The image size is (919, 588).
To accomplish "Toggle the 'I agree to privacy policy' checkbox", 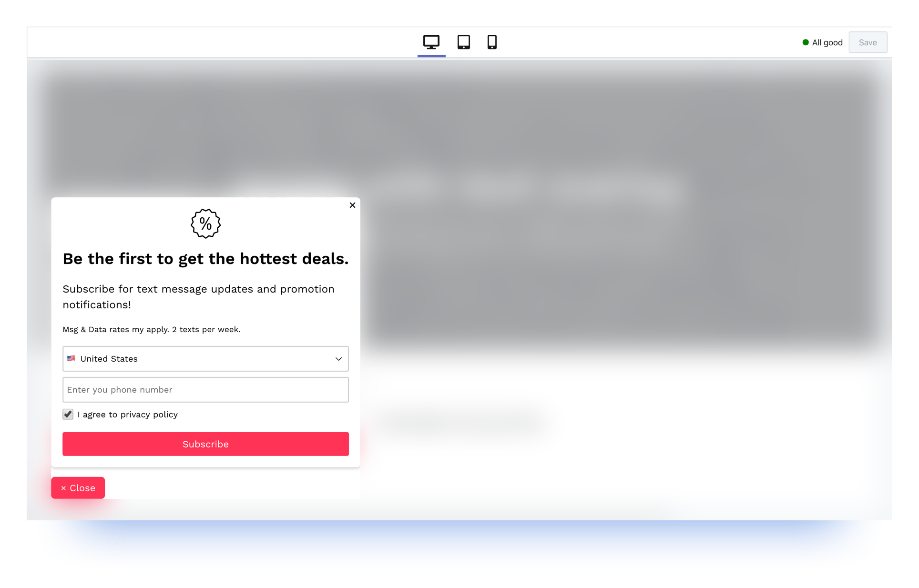I will coord(67,414).
